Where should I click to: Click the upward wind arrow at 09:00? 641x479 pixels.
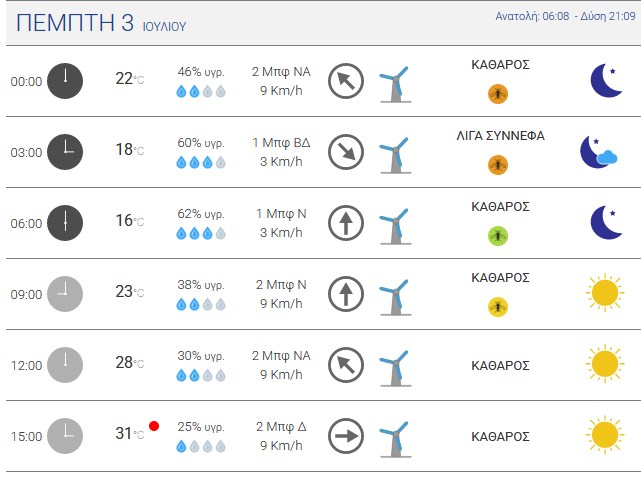(346, 294)
